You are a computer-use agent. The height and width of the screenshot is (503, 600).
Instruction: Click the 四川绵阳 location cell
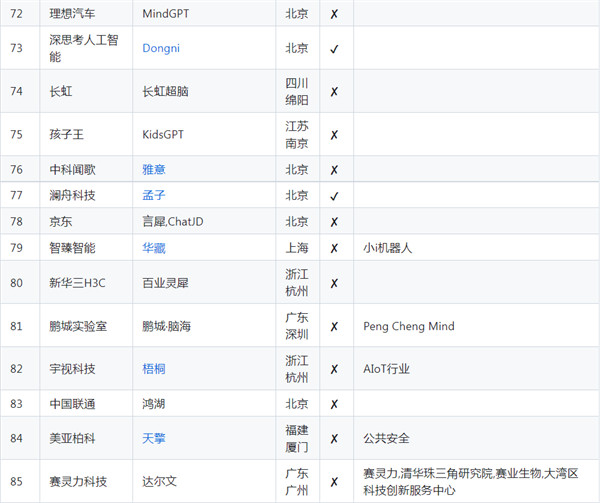297,91
